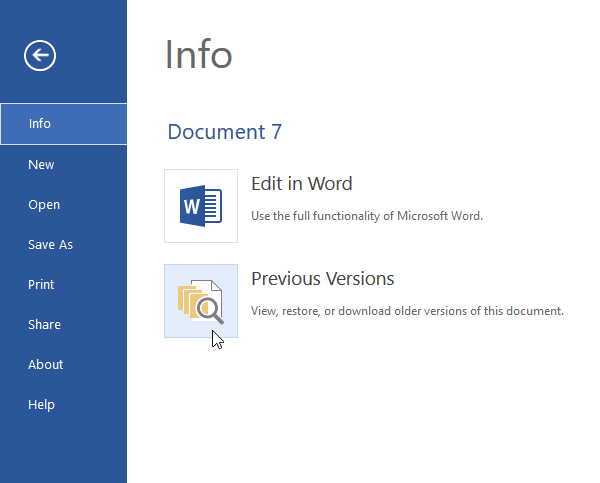Click the 'Use the full functionality' description
The image size is (600, 483).
367,216
